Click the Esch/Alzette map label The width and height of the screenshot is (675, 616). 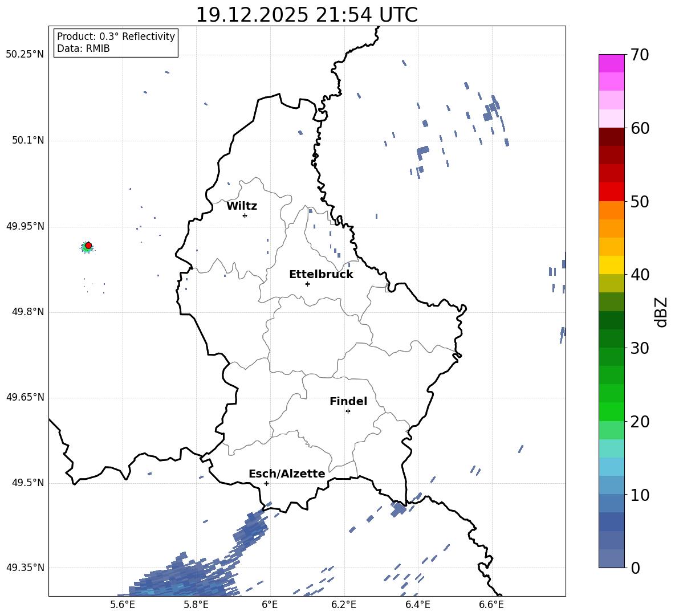pyautogui.click(x=287, y=474)
